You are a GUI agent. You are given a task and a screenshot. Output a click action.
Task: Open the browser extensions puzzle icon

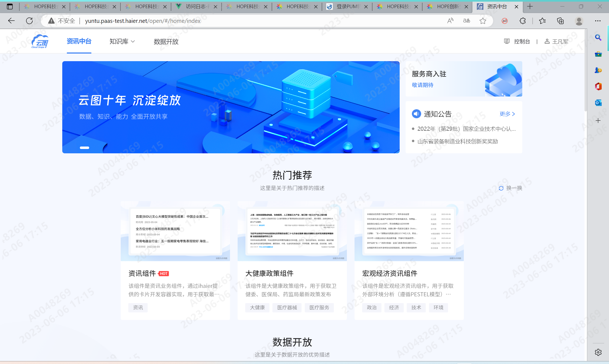pyautogui.click(x=523, y=21)
